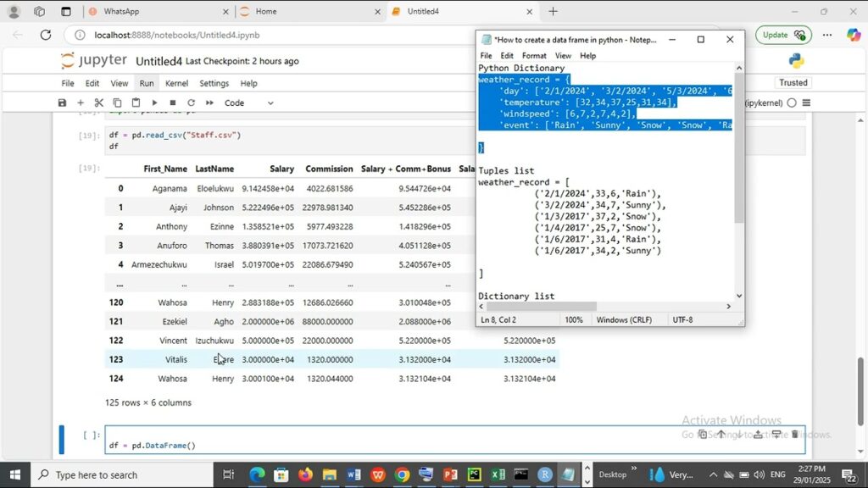Toggle the Trusted notebook status
868x488 pixels.
[x=793, y=82]
